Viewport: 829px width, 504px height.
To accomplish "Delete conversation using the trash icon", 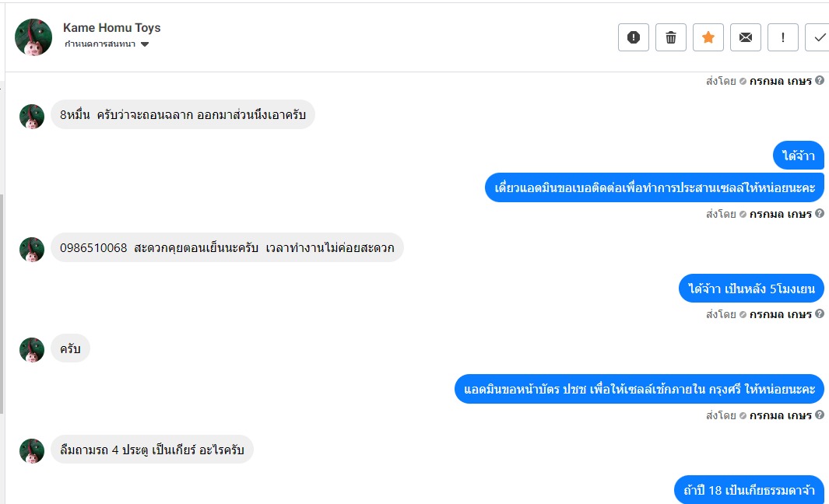I will coord(671,37).
